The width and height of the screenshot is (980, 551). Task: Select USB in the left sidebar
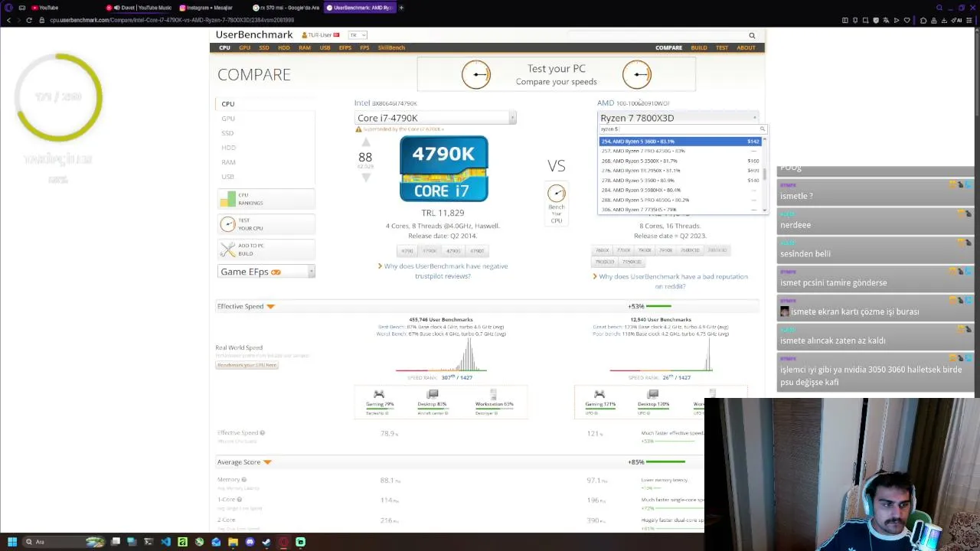coord(227,177)
